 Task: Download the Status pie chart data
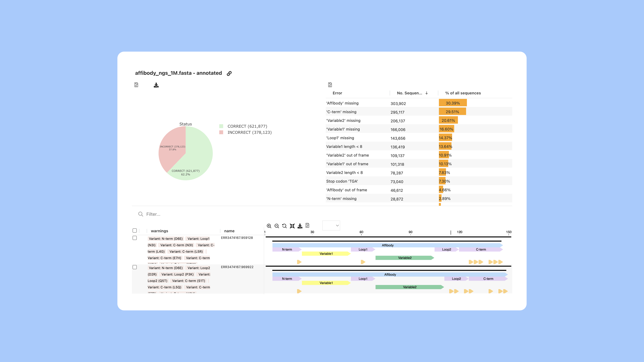[156, 85]
